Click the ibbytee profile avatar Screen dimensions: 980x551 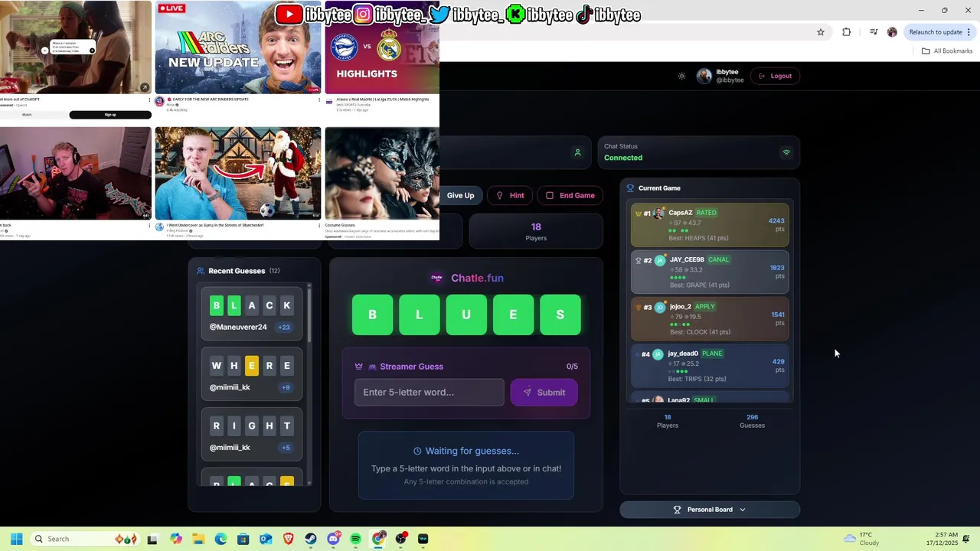point(704,76)
